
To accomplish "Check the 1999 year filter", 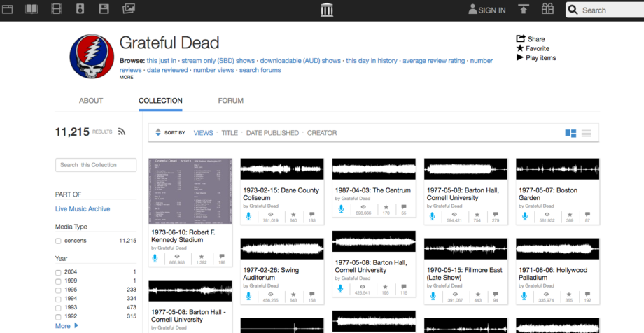I will [58, 281].
